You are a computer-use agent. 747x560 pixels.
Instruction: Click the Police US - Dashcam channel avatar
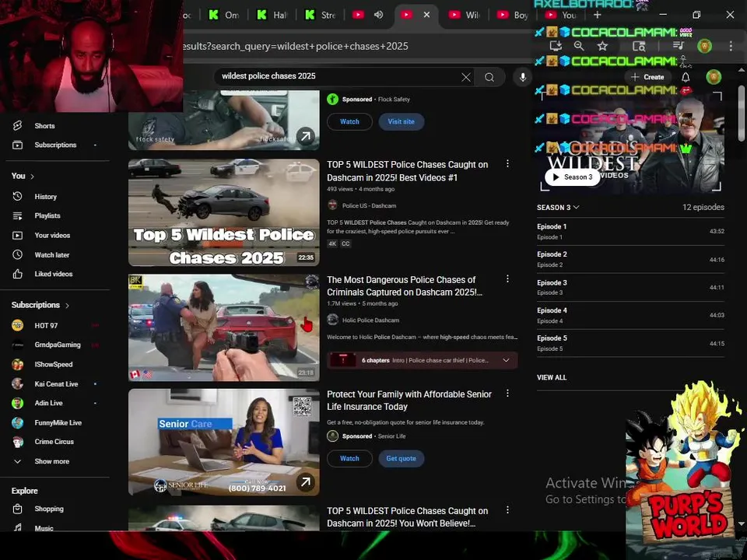332,205
